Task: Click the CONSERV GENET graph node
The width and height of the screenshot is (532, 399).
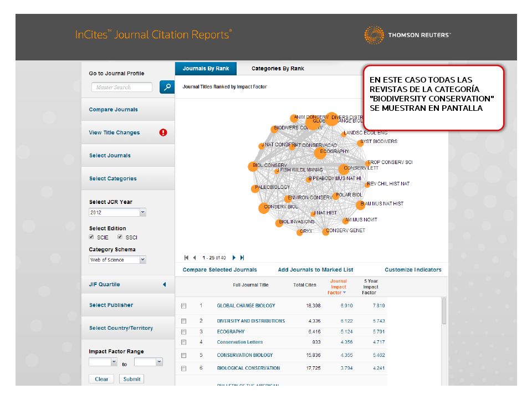Action: (x=325, y=232)
